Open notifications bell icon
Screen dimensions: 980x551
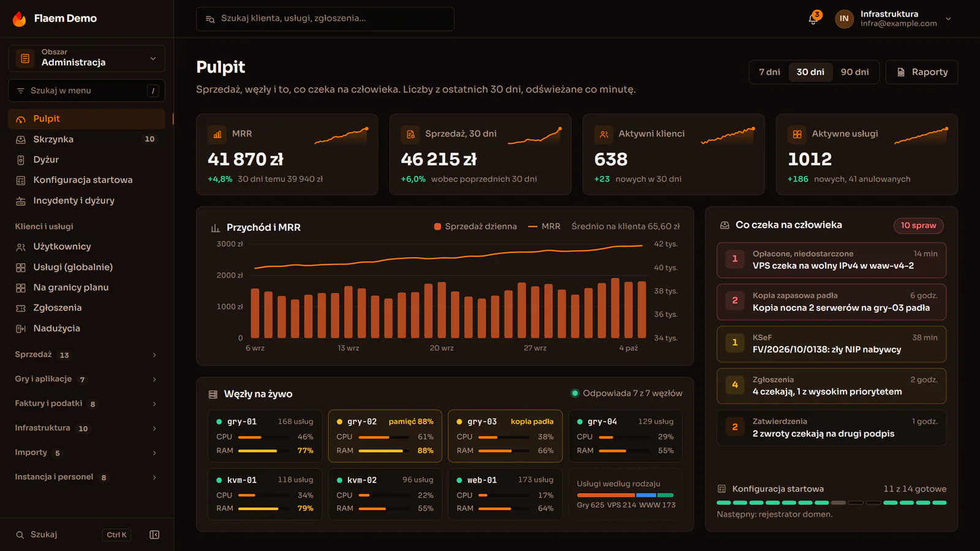tap(813, 19)
